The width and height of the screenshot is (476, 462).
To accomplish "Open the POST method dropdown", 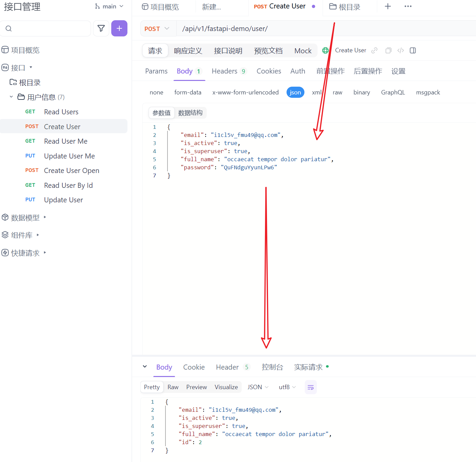I will coord(157,29).
